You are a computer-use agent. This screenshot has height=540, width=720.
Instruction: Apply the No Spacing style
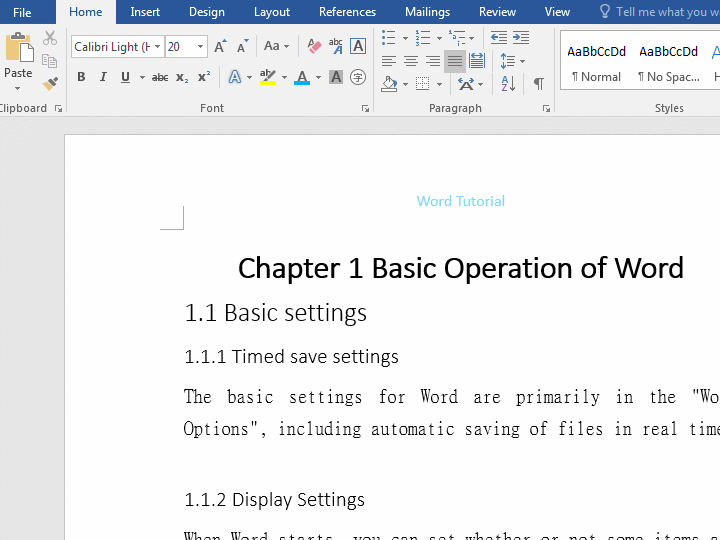(668, 63)
